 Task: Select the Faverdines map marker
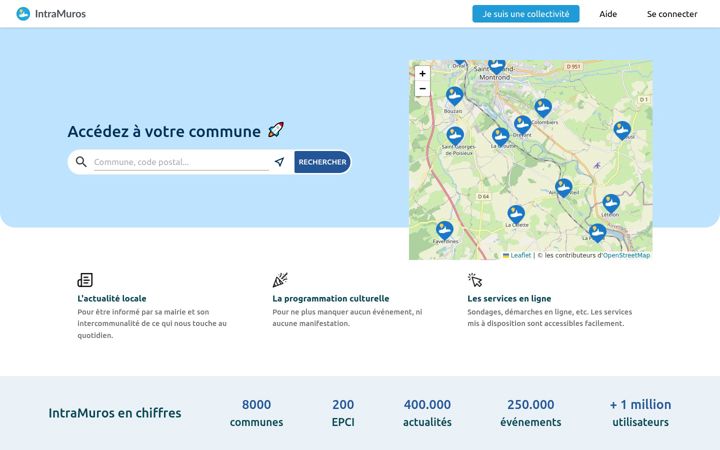(444, 231)
